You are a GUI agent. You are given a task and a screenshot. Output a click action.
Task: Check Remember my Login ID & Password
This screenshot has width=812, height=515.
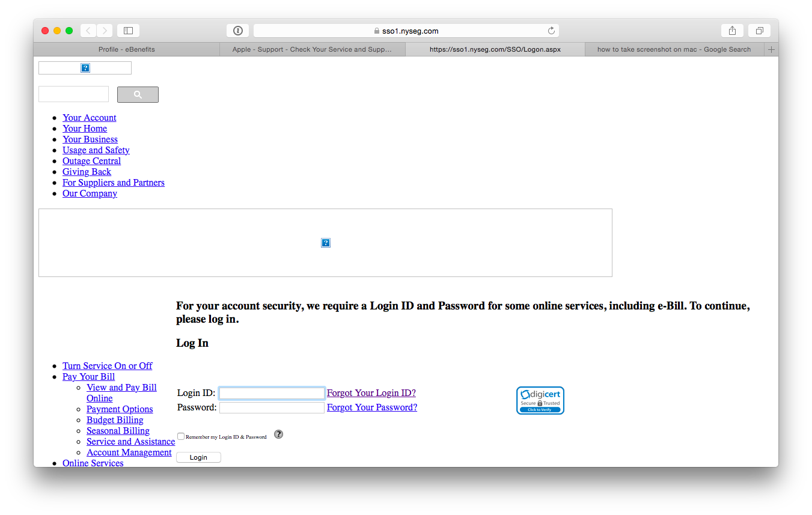tap(181, 436)
